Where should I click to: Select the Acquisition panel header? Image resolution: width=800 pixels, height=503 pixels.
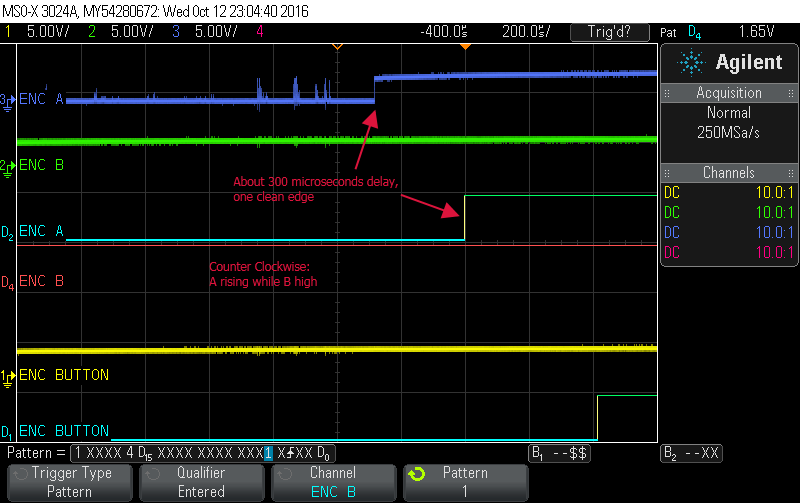(728, 92)
